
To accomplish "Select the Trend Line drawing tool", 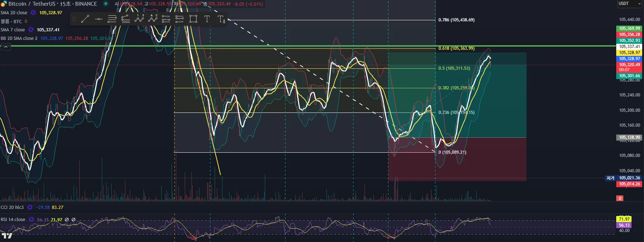I will (x=85, y=19).
